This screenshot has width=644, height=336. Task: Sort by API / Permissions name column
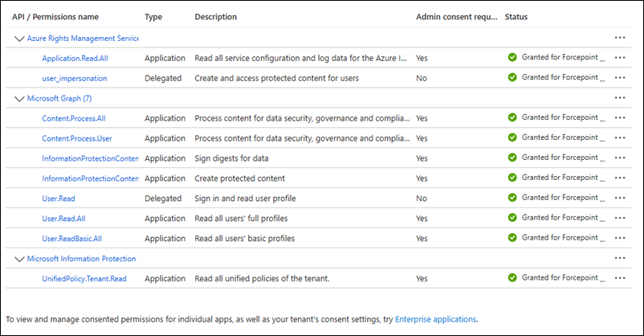(67, 17)
